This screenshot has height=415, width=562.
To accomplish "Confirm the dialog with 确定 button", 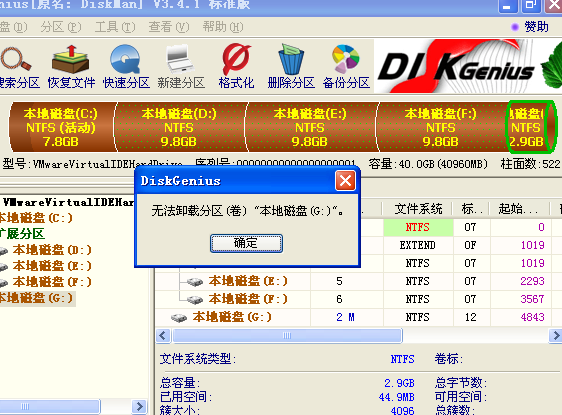I will click(x=246, y=243).
